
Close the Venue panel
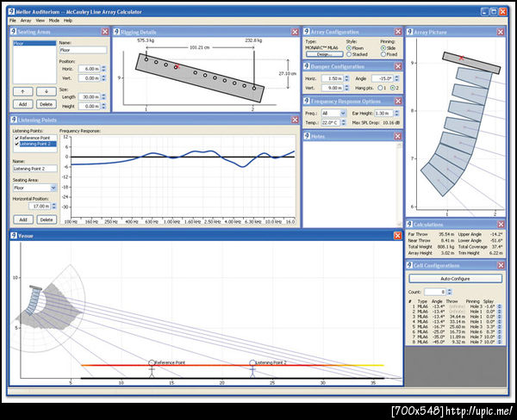[397, 236]
